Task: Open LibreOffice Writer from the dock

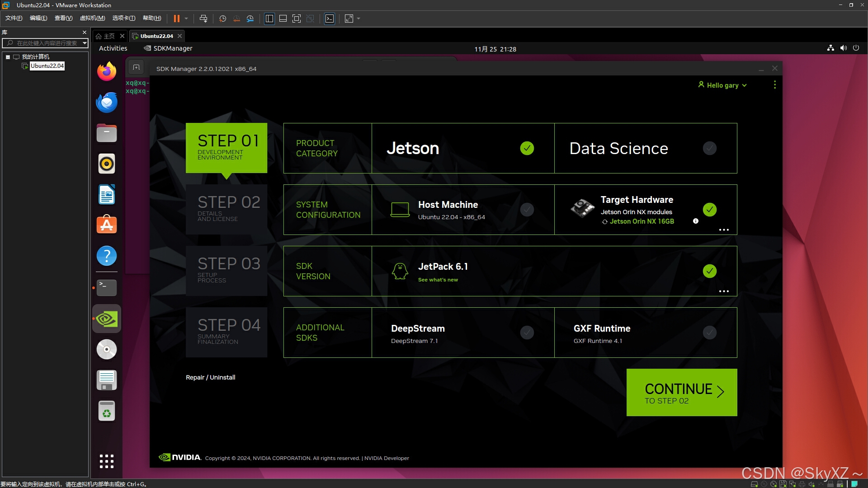Action: (107, 194)
